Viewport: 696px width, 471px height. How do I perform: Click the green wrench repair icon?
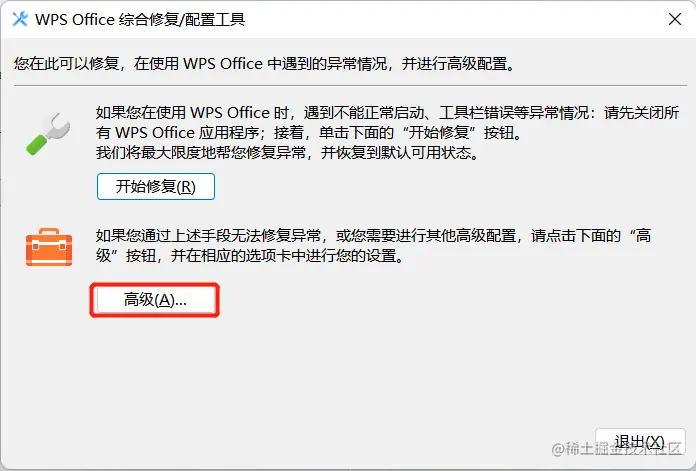48,134
